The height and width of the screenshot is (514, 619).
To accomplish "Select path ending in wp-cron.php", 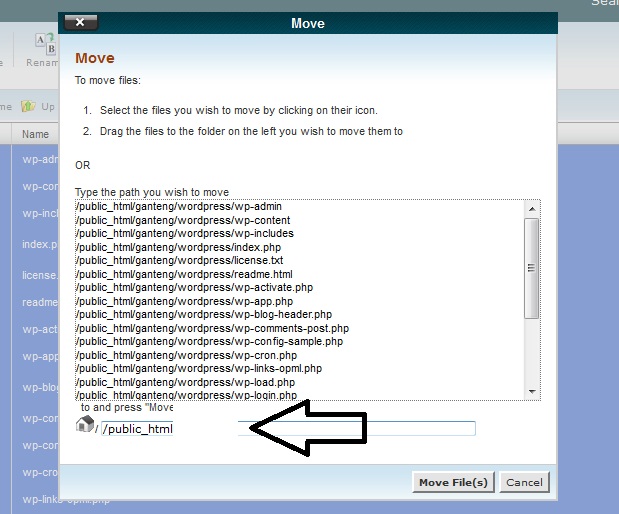I will 186,355.
